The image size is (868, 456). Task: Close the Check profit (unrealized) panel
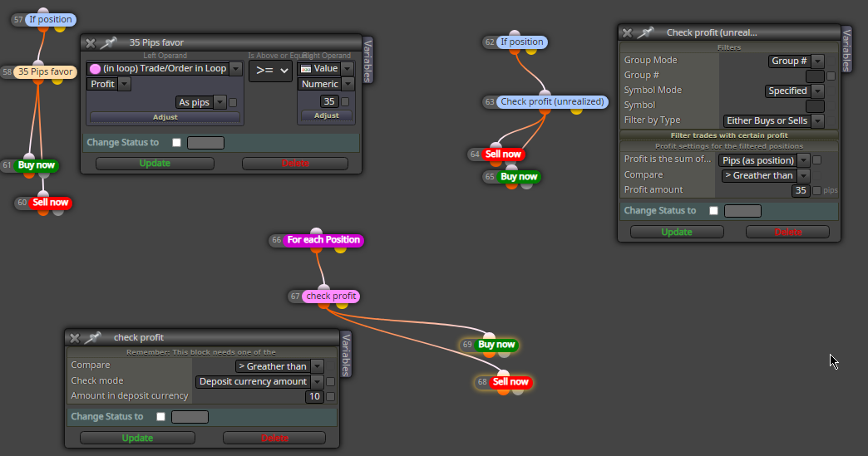click(627, 32)
